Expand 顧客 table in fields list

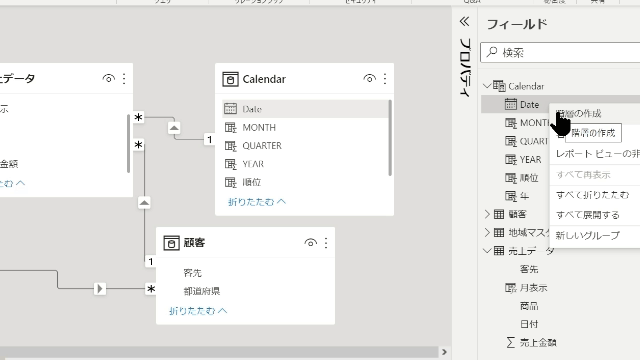tap(487, 214)
